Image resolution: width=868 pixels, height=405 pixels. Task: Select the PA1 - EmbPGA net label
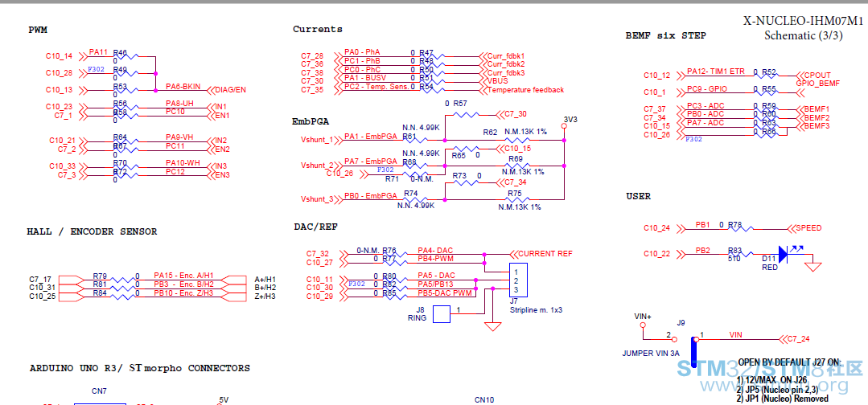[370, 136]
